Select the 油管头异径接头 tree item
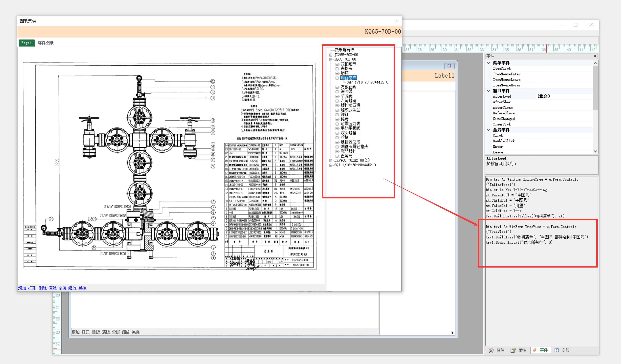This screenshot has height=364, width=621. [x=354, y=147]
